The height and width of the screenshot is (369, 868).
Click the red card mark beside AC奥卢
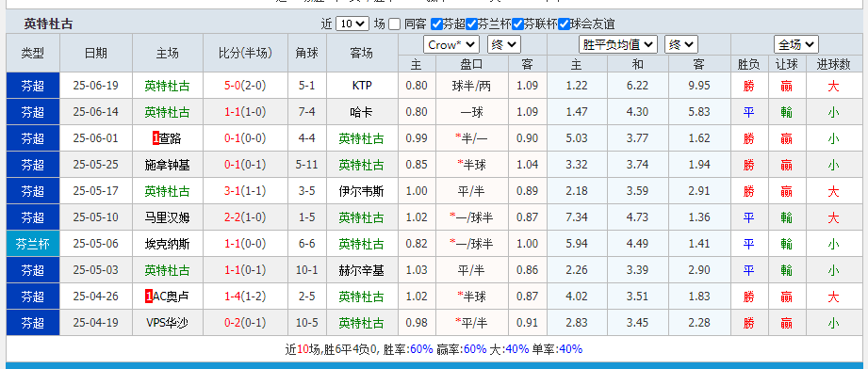tap(148, 297)
